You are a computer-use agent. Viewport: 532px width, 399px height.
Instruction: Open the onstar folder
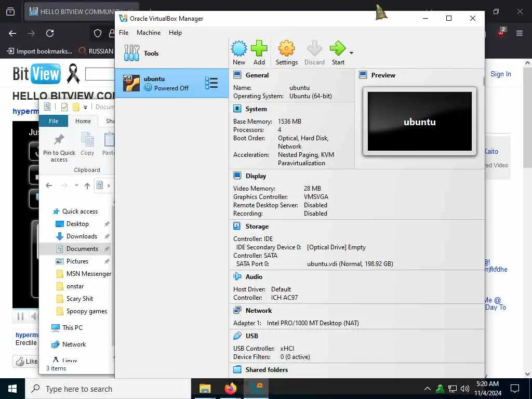pyautogui.click(x=75, y=286)
